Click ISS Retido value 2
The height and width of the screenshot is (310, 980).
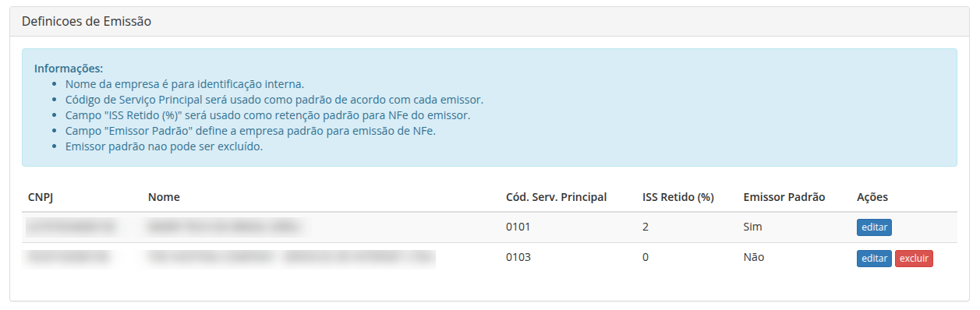[x=646, y=227]
